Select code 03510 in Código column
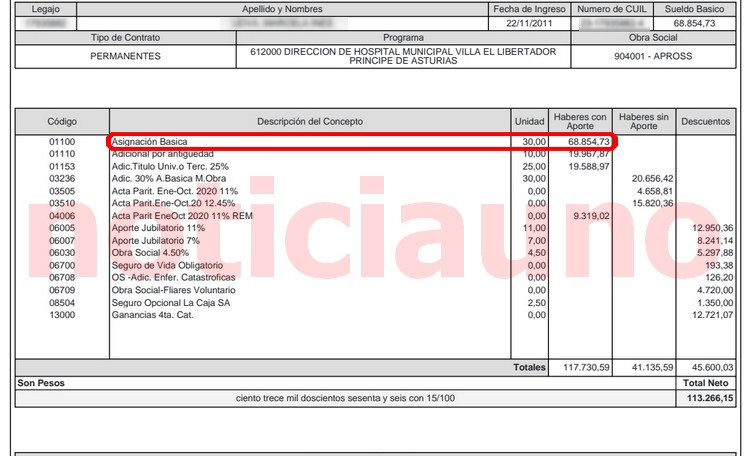Image resolution: width=750 pixels, height=456 pixels. pyautogui.click(x=62, y=203)
